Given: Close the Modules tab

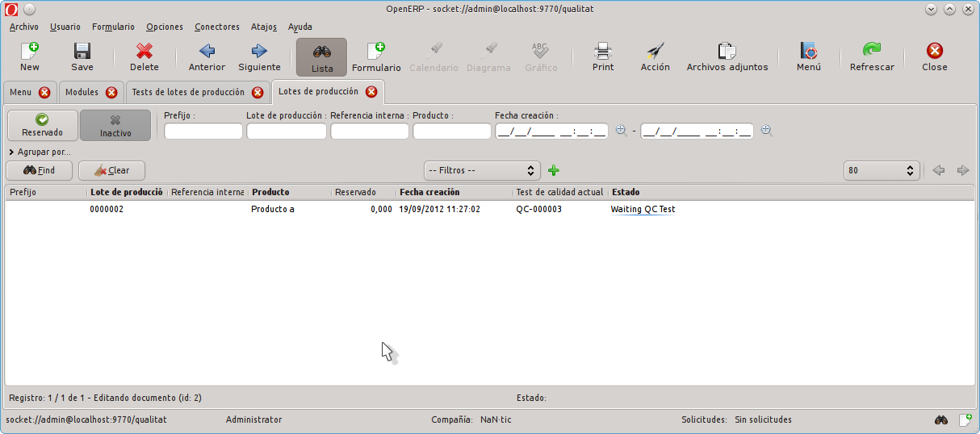Looking at the screenshot, I should click(x=111, y=93).
